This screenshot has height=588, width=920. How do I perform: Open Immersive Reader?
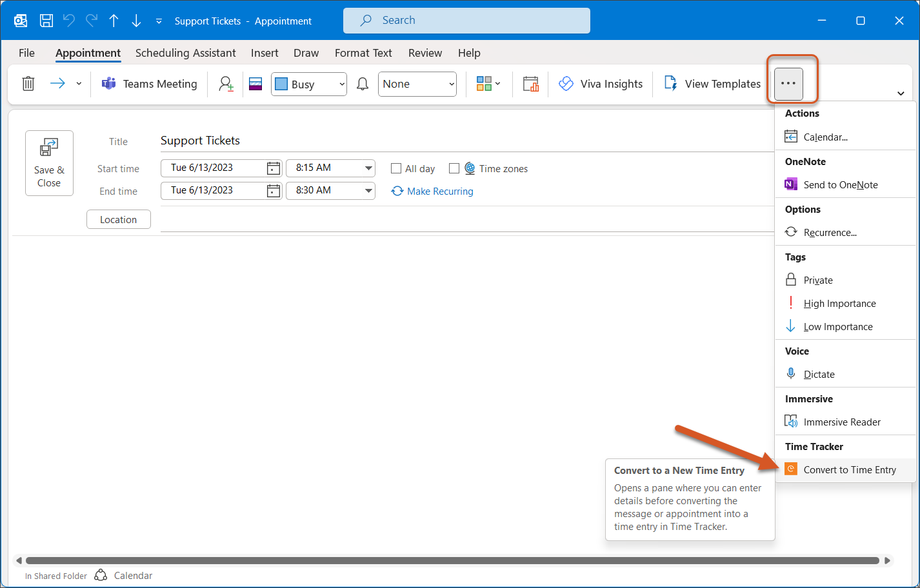(845, 422)
